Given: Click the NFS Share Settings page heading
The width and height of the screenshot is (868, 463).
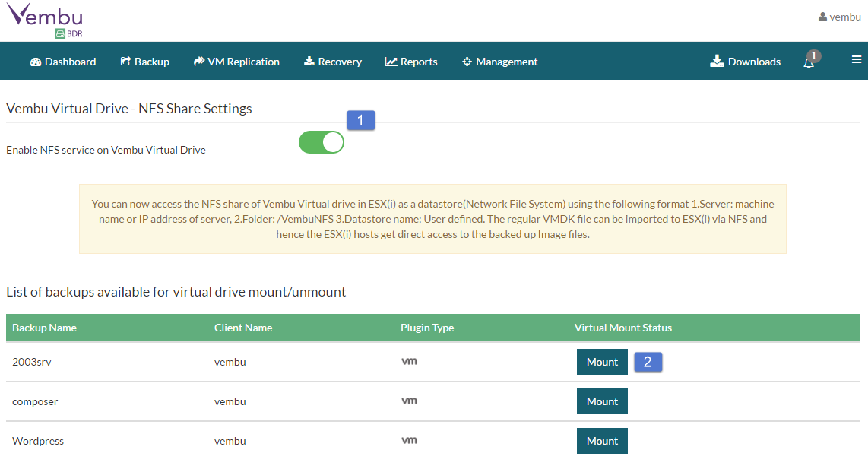Looking at the screenshot, I should tap(129, 109).
